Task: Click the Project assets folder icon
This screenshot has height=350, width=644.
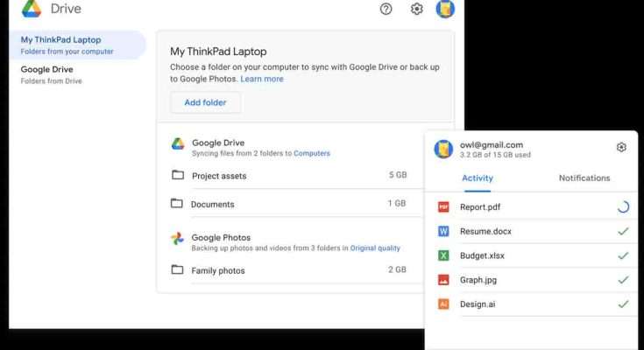Action: coord(178,175)
